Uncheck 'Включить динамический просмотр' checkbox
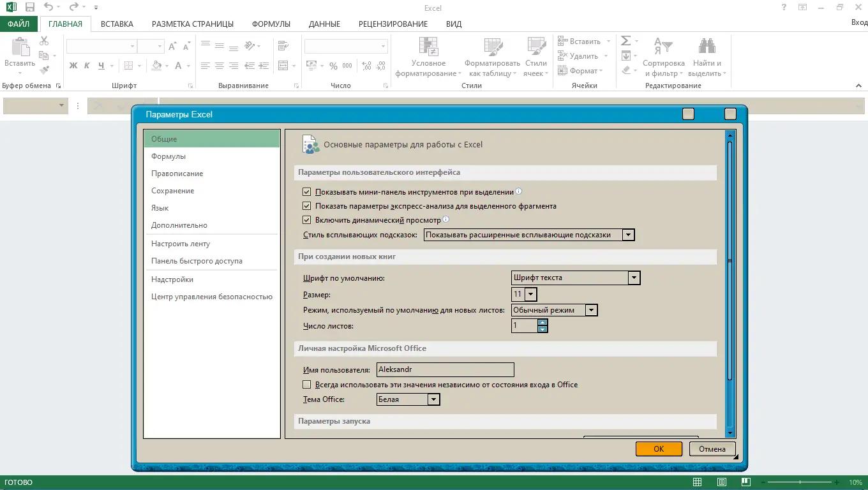The height and width of the screenshot is (490, 868). coord(307,220)
